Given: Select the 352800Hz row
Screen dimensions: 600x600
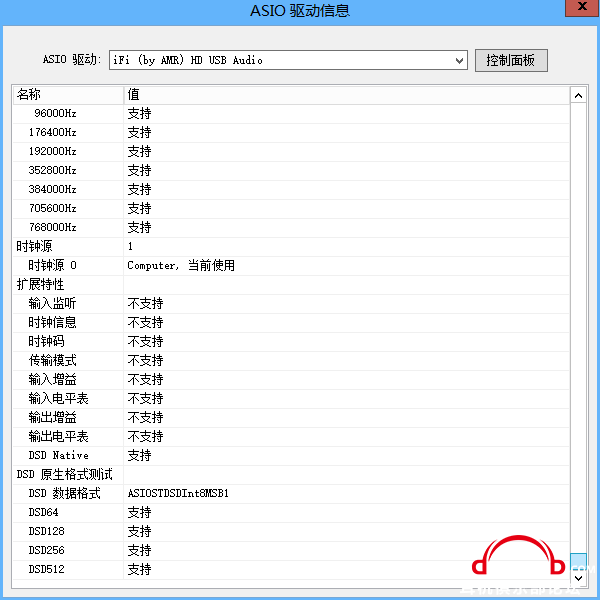Looking at the screenshot, I should tap(291, 171).
